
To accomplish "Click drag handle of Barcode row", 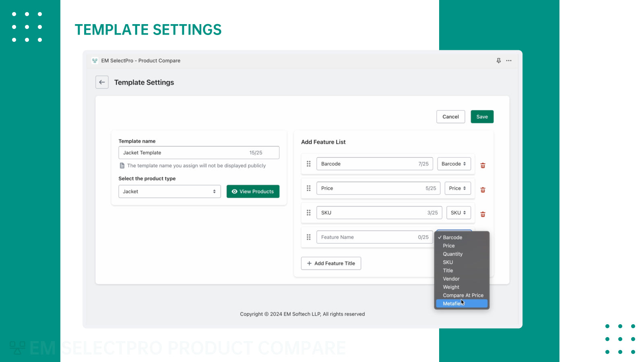I will [x=309, y=164].
